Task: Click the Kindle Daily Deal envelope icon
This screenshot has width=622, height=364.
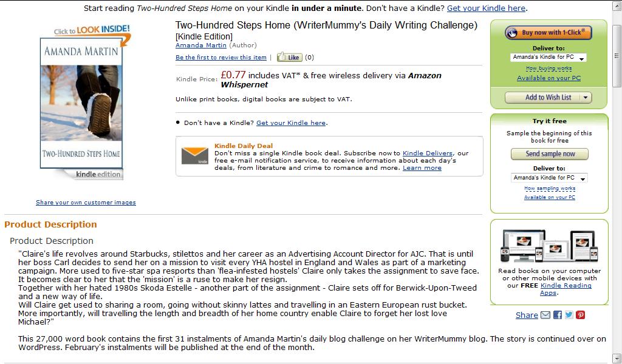Action: [195, 156]
